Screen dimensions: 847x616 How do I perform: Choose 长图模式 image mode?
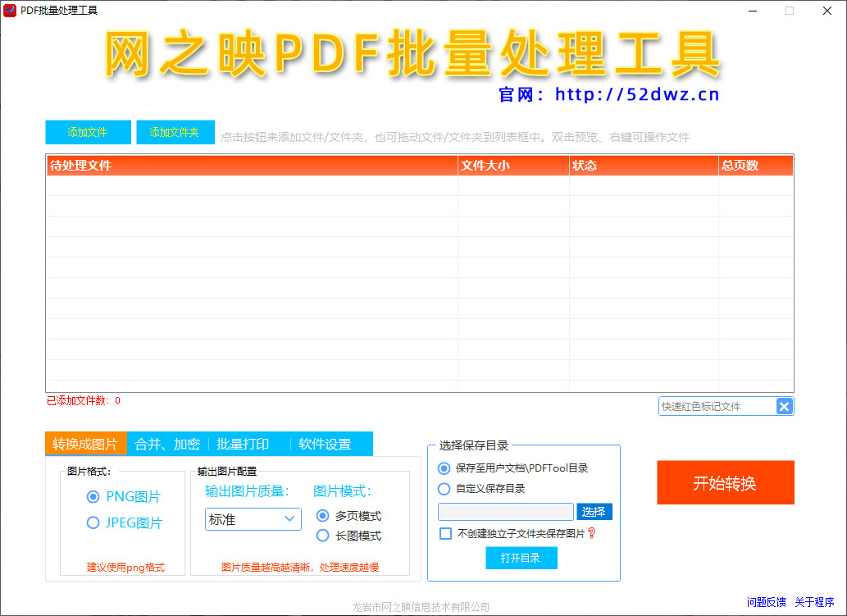tap(322, 536)
